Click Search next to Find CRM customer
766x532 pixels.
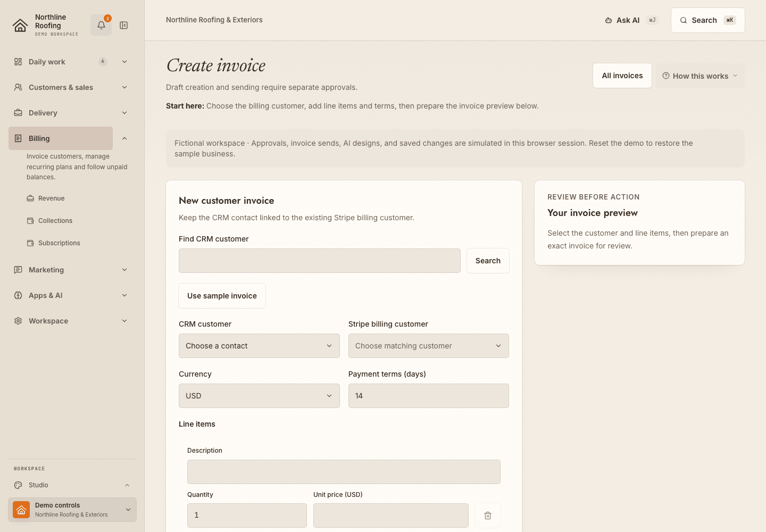coord(488,261)
